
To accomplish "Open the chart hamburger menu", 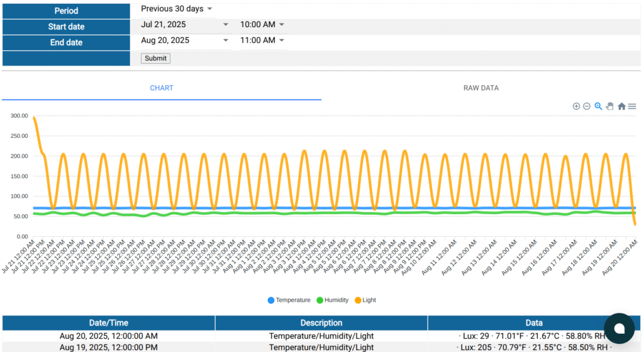I will coord(632,106).
